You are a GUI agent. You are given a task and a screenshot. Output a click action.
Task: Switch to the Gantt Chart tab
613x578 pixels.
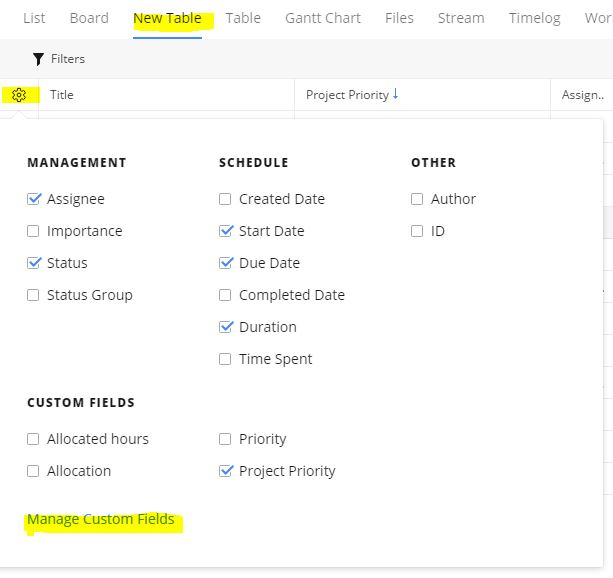pyautogui.click(x=323, y=18)
